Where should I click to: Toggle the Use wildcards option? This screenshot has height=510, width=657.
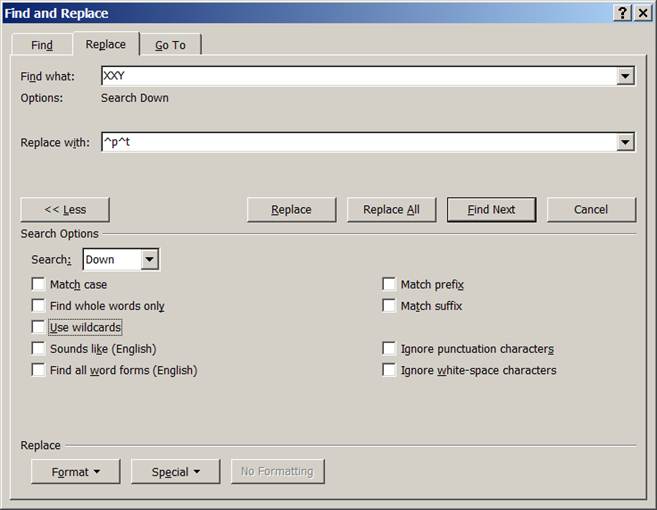tap(38, 327)
